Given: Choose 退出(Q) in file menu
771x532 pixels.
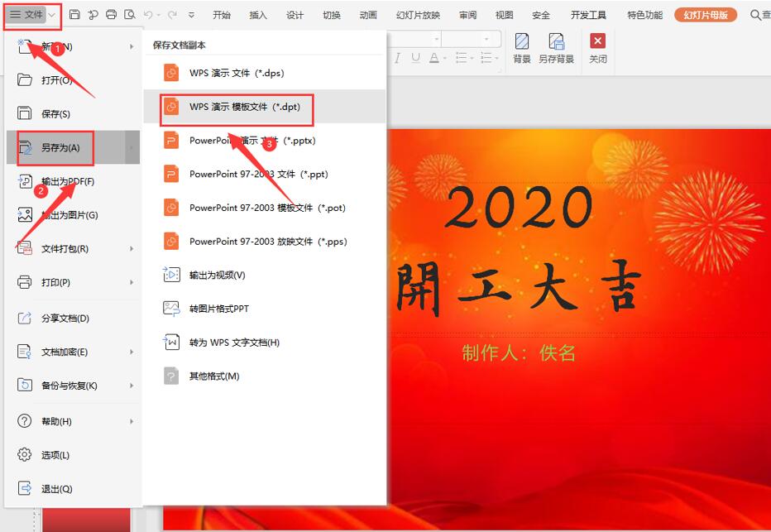Looking at the screenshot, I should point(74,489).
